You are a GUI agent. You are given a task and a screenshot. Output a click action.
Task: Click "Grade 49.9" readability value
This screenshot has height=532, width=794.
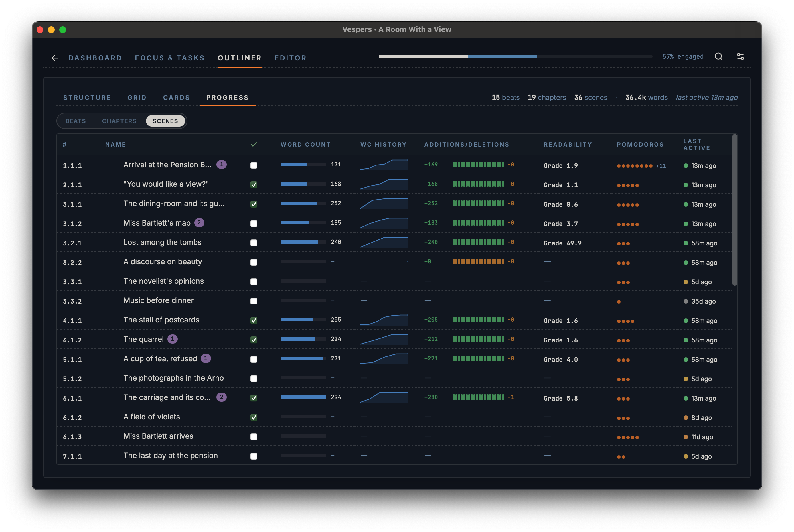tap(562, 243)
